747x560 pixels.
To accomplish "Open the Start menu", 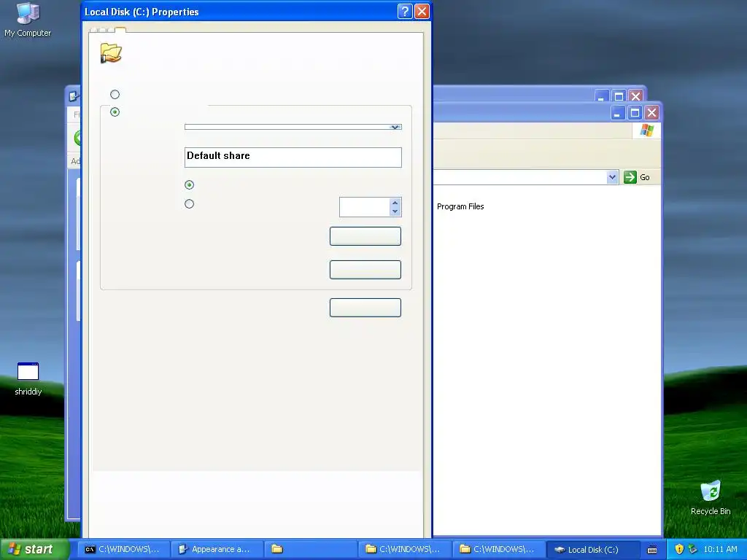I will pyautogui.click(x=34, y=549).
